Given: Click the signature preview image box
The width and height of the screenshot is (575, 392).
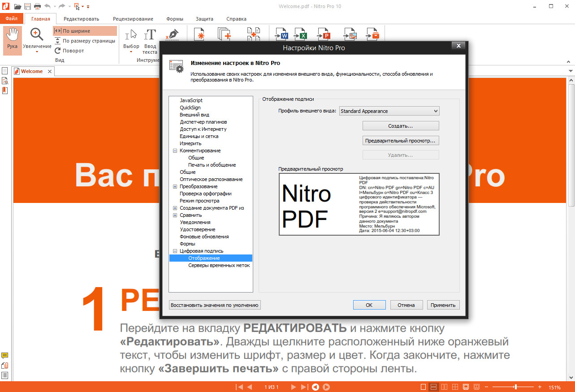Looking at the screenshot, I should pos(359,204).
